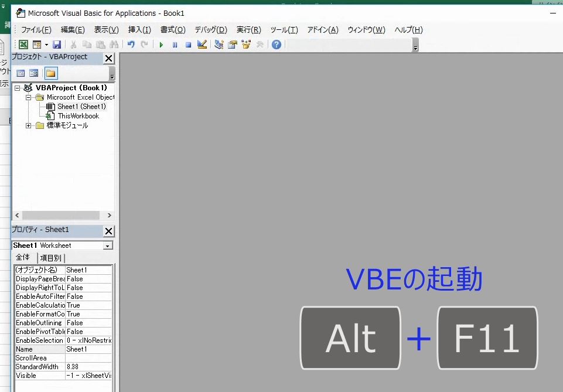The height and width of the screenshot is (392, 563).
Task: Click the Toolbox hammer icon
Action: (x=260, y=45)
